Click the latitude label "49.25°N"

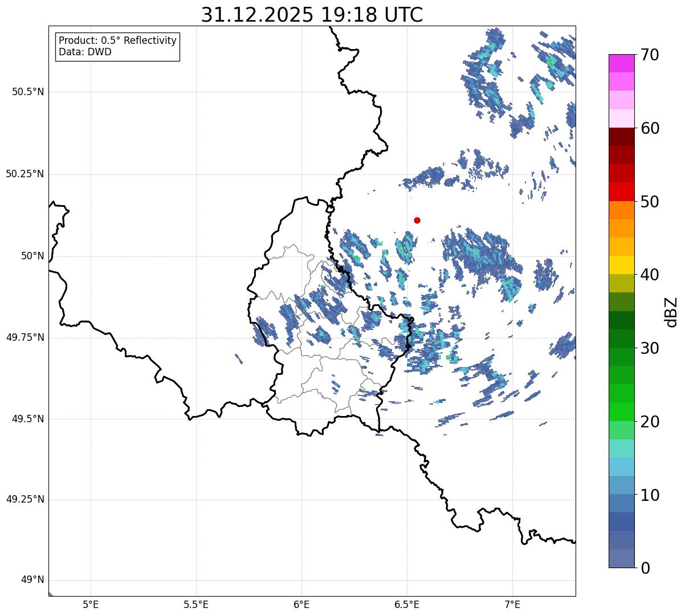[25, 500]
